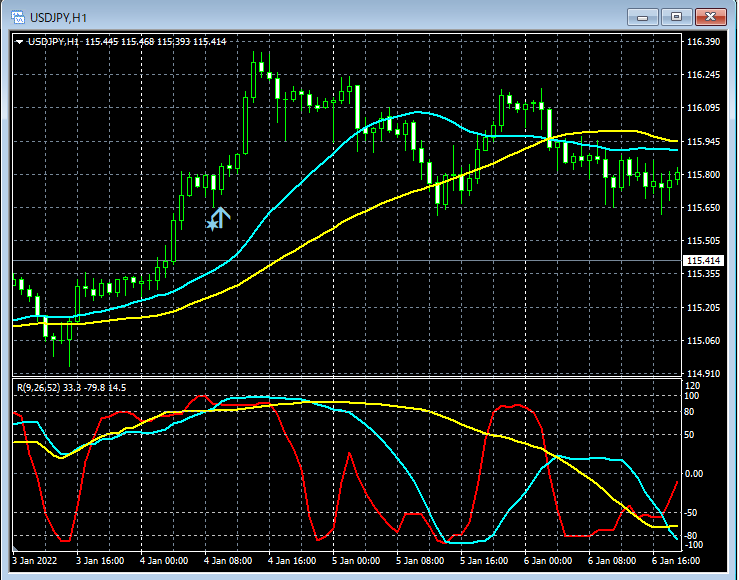Click the indicator scale value 0.00
Image resolution: width=739 pixels, height=580 pixels.
693,474
